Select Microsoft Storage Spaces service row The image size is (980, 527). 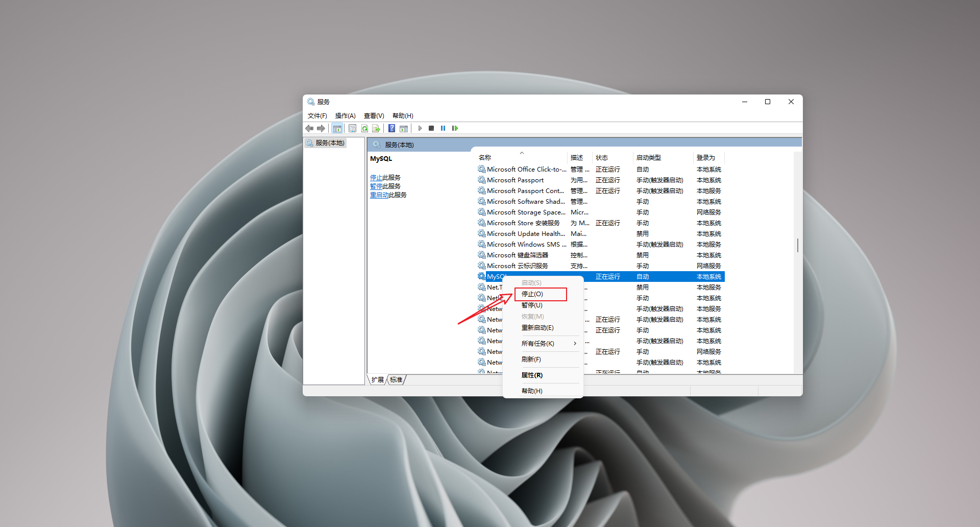coord(600,212)
